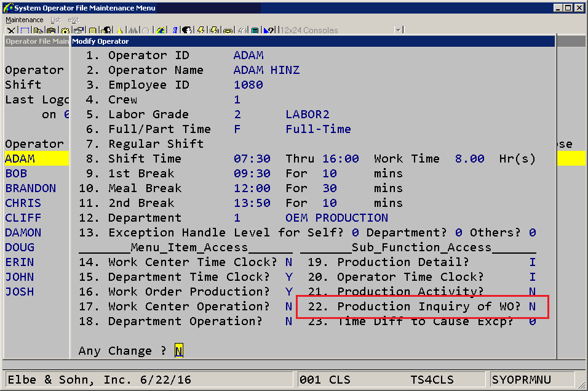Click the Paste clipboard toolbar icon
Screen dimensions: 588x391
tap(51, 30)
